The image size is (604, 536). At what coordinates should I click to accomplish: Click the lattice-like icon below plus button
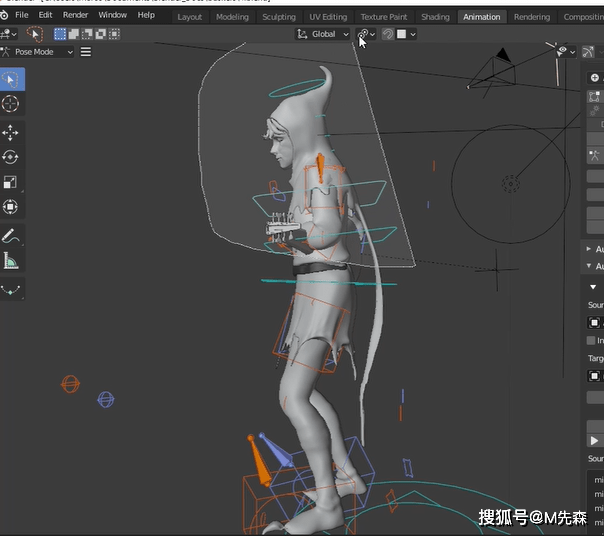coord(594,97)
